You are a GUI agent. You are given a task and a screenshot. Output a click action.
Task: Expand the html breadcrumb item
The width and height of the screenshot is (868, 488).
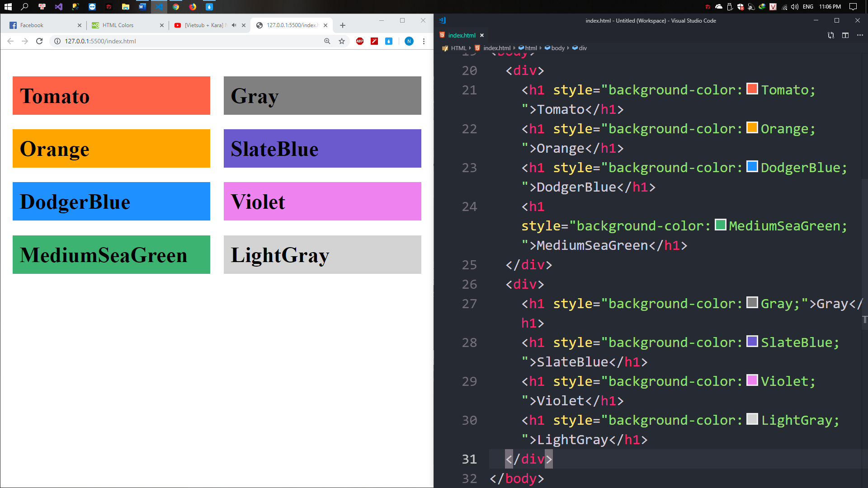click(x=531, y=48)
